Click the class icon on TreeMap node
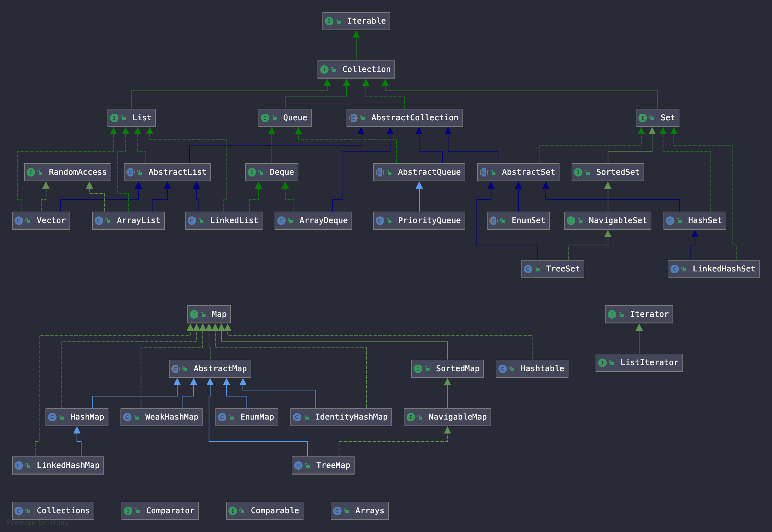 coord(298,465)
